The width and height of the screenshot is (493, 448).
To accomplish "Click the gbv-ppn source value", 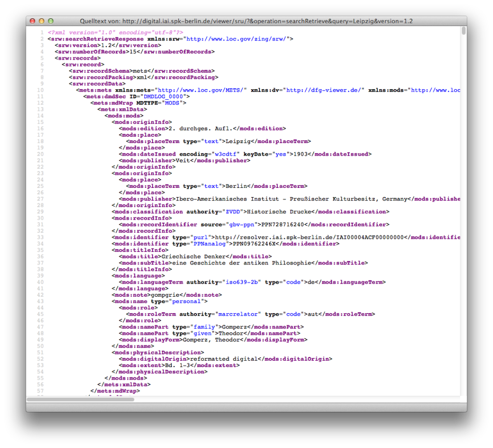I will (x=242, y=224).
